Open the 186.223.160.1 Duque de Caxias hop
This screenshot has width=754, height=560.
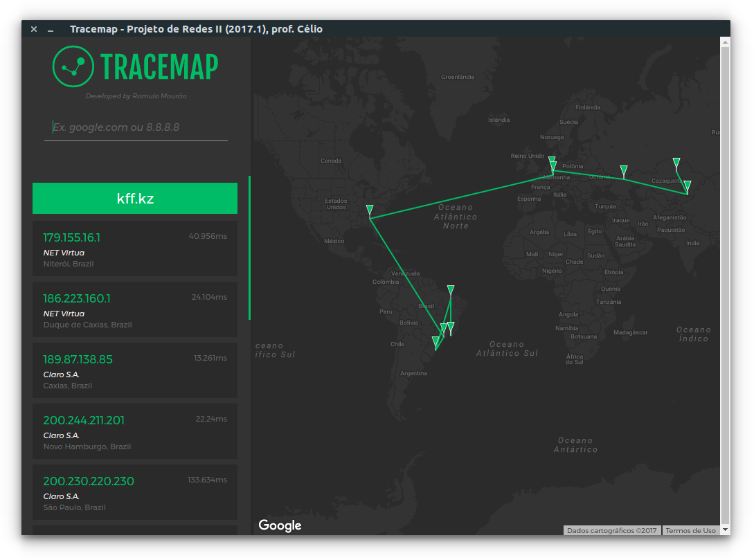point(135,309)
